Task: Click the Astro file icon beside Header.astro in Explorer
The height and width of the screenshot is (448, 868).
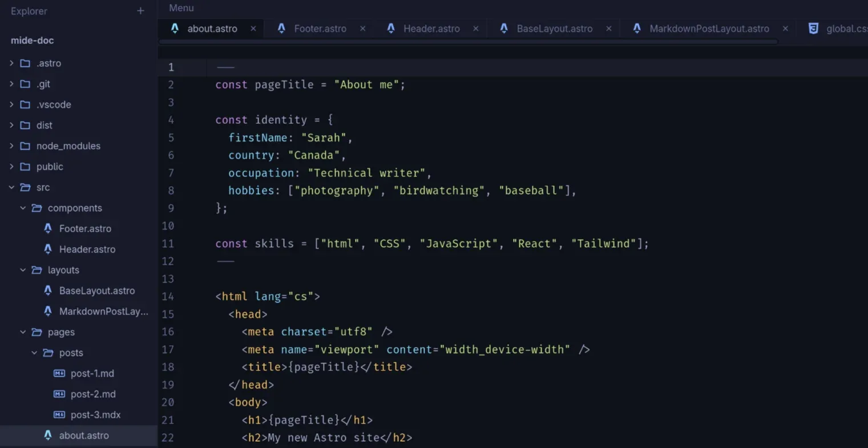Action: coord(48,249)
